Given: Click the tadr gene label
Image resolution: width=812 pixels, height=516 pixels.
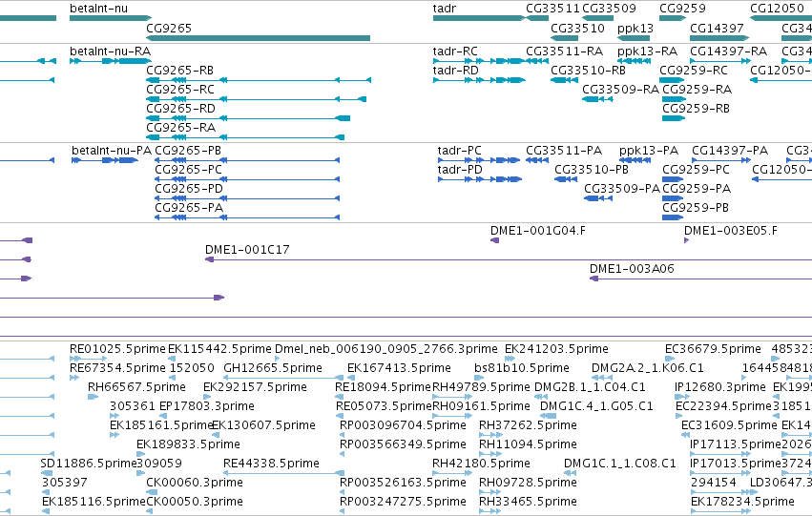Looking at the screenshot, I should [445, 9].
